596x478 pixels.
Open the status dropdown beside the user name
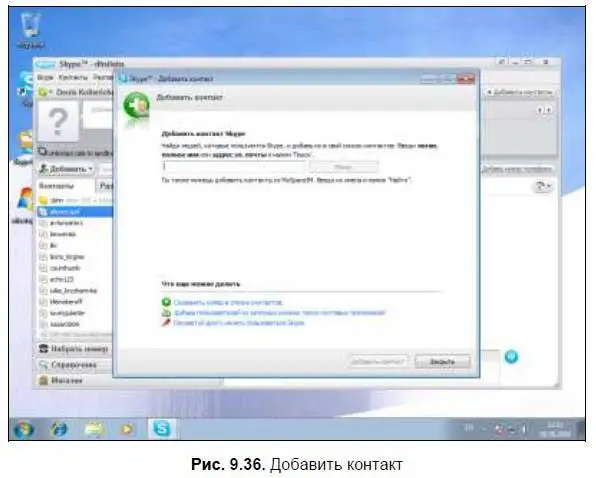pos(45,92)
